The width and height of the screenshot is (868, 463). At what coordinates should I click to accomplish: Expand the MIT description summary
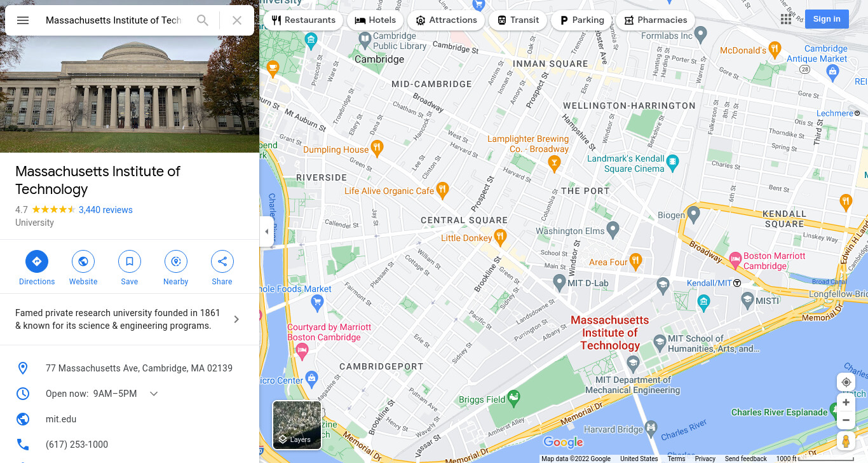(x=236, y=319)
